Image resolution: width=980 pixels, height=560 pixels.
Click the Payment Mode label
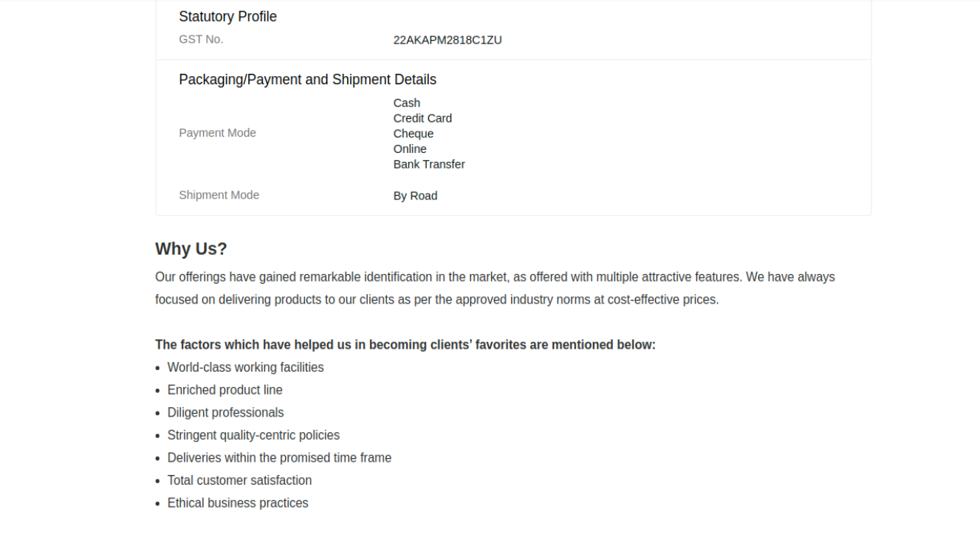tap(217, 133)
